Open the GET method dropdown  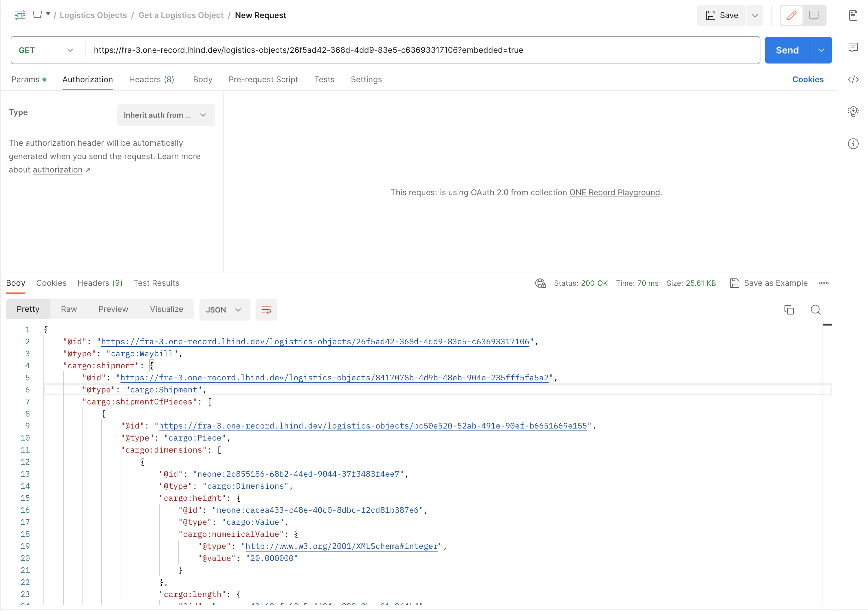(x=45, y=50)
